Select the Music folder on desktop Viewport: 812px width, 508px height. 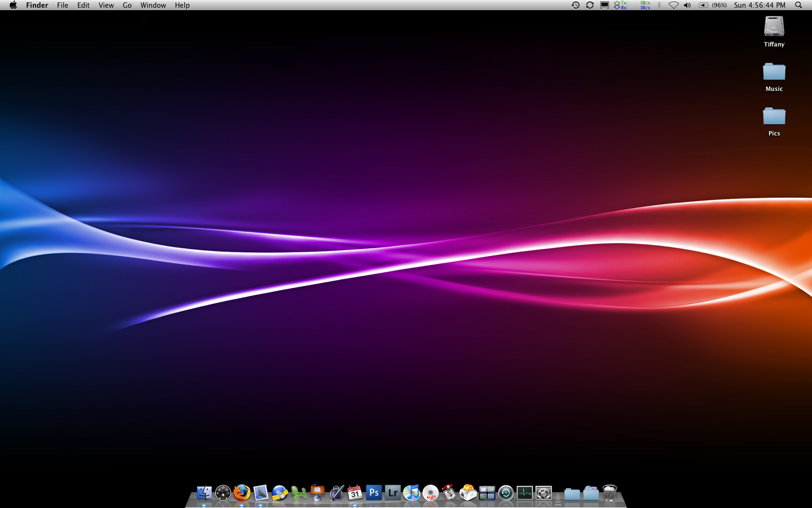pyautogui.click(x=774, y=72)
